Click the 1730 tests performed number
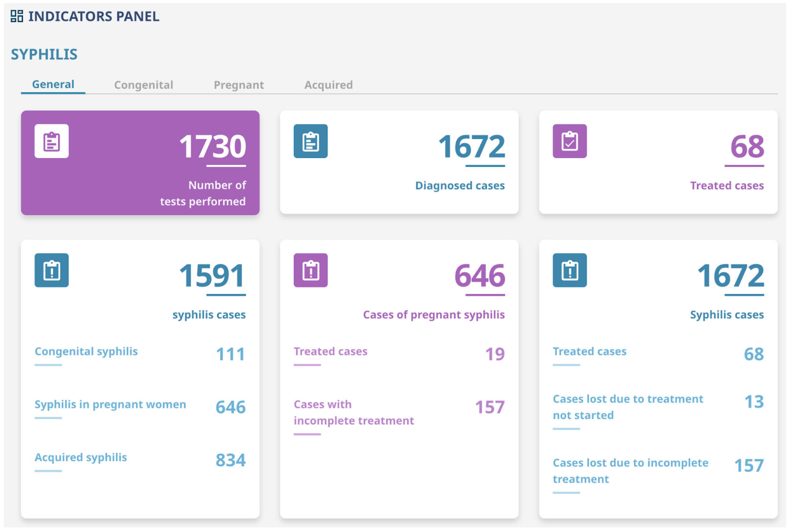Screen dimensions: 790x532 point(212,147)
